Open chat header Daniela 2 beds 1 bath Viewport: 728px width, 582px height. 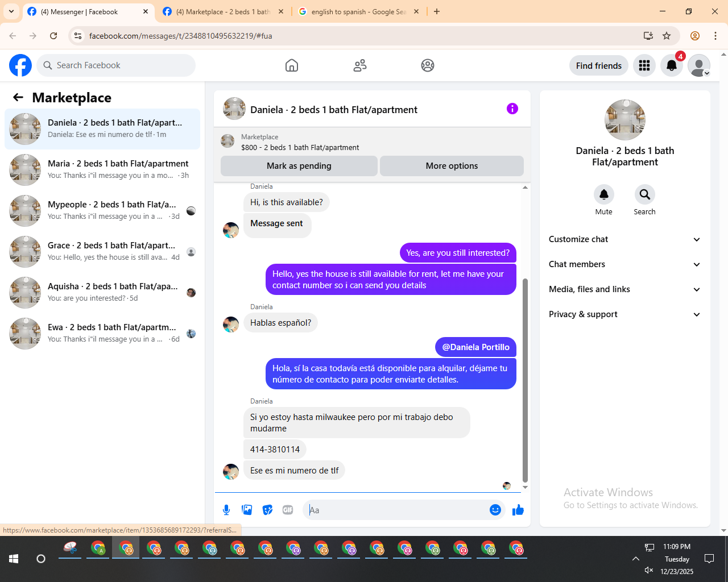click(x=334, y=110)
